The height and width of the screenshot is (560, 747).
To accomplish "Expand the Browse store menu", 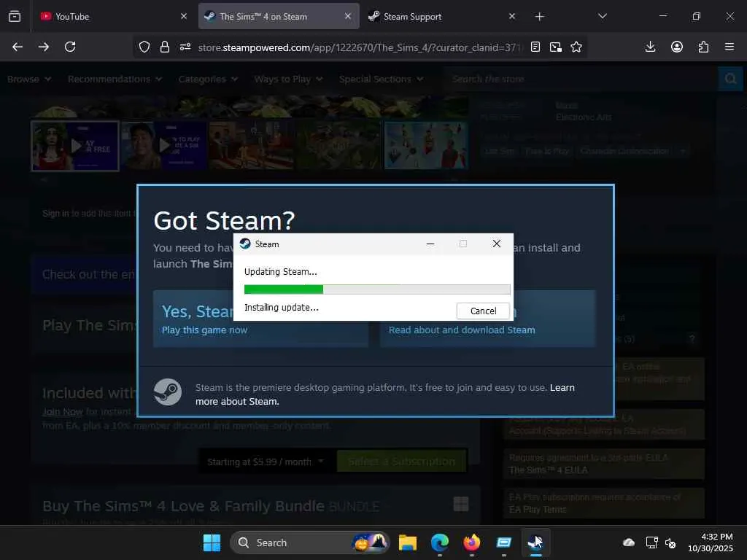I will pos(29,79).
